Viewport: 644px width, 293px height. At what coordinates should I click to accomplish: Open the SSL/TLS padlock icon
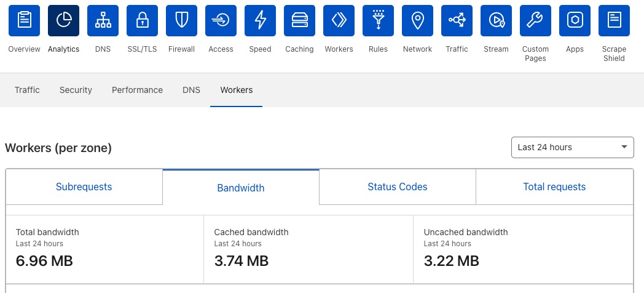142,21
